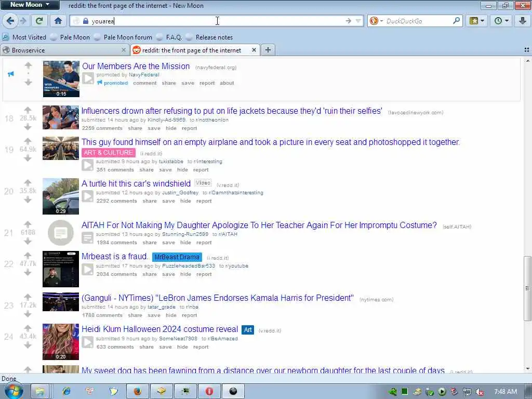Click the ART & CULTURE flair

pyautogui.click(x=108, y=153)
